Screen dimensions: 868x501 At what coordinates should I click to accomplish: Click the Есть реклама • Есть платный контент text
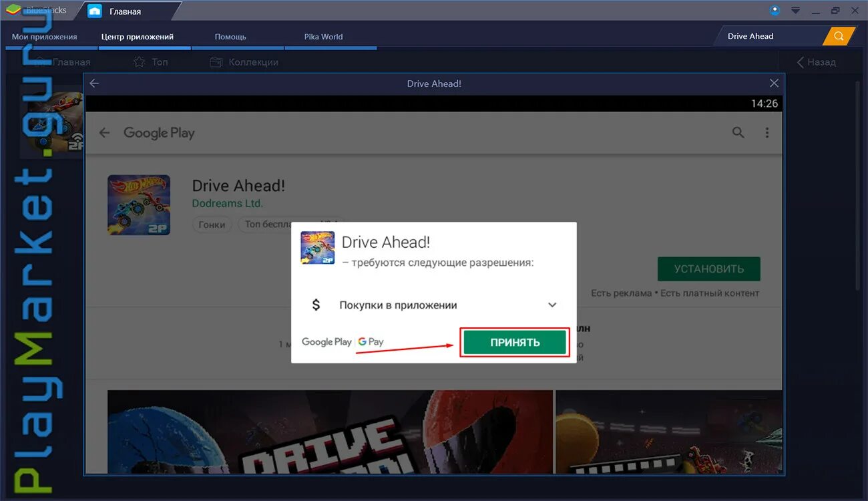675,293
